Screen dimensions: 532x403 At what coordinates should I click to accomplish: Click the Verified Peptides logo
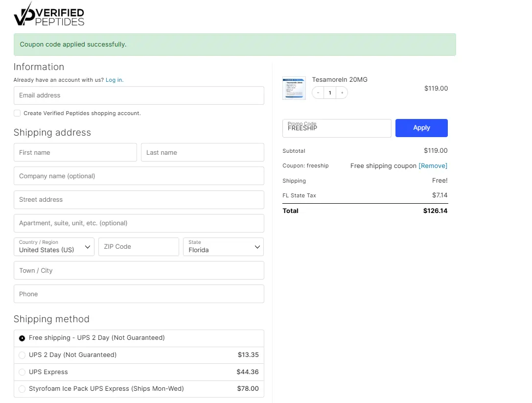tap(49, 15)
